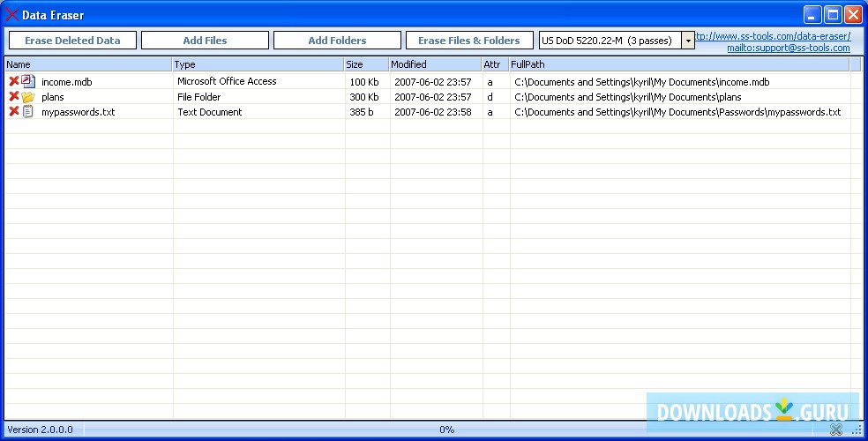Sort by the FullPath column header

[x=679, y=64]
